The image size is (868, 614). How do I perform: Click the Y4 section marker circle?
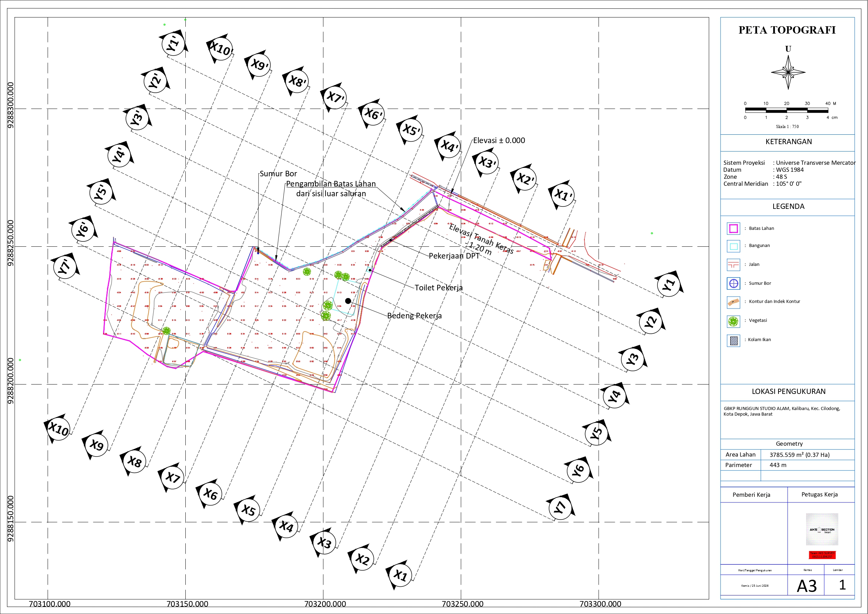coord(614,396)
